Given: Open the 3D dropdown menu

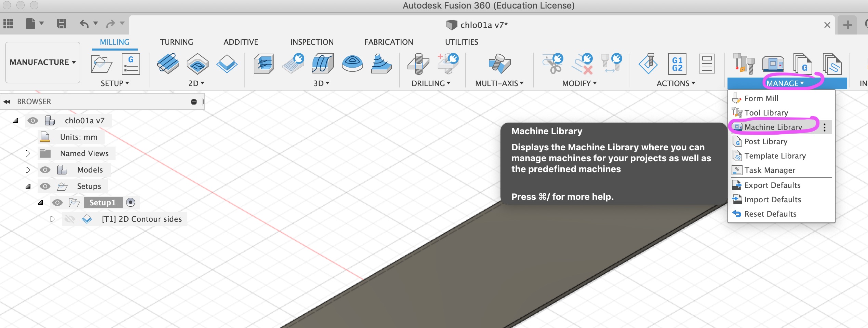Looking at the screenshot, I should pyautogui.click(x=321, y=83).
